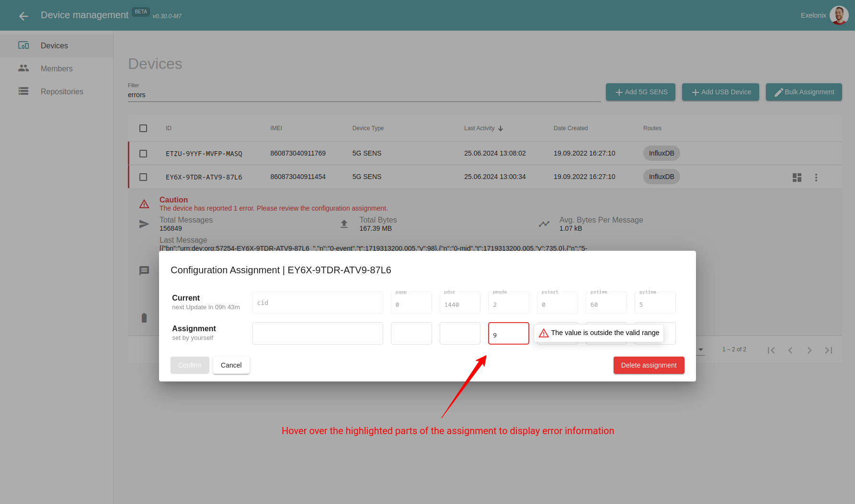Click the back arrow icon in header
Screen dimensions: 855x504
[23, 16]
